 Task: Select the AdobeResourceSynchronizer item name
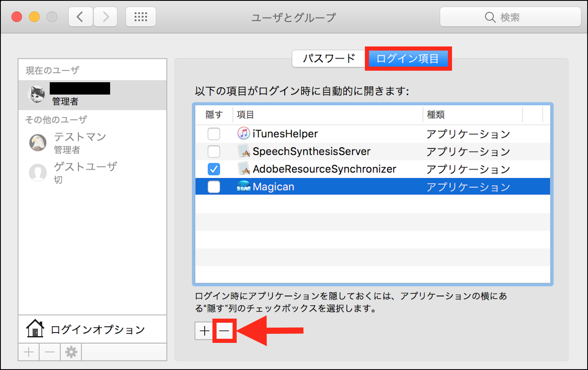click(x=324, y=169)
